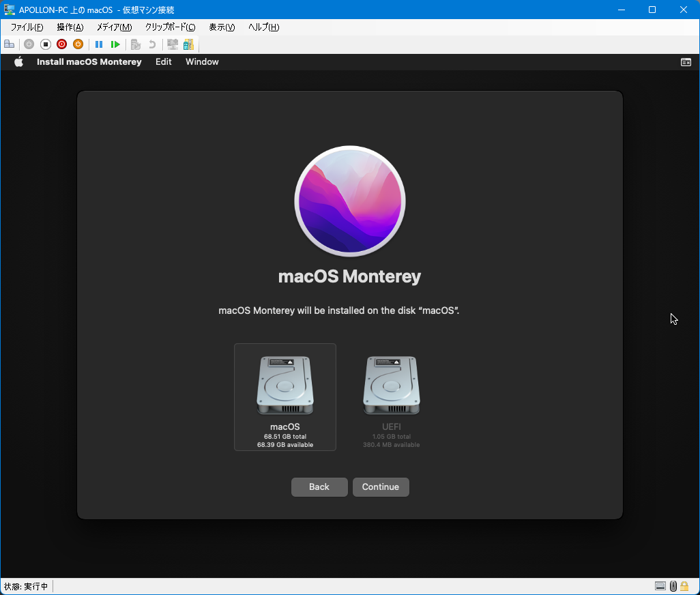The height and width of the screenshot is (595, 700).
Task: Click the macOS Monterey logo image
Action: [350, 201]
